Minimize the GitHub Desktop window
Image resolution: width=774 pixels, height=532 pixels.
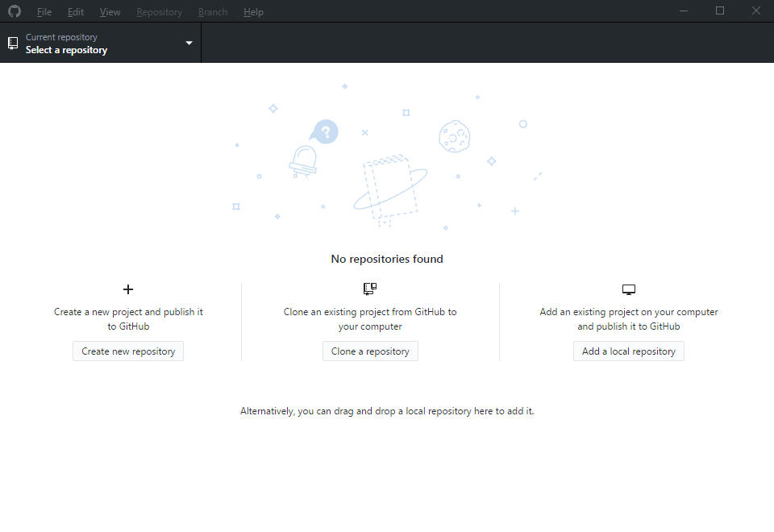684,10
